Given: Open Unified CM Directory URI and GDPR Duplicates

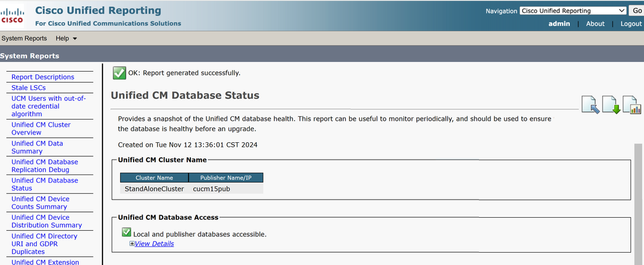Looking at the screenshot, I should (x=44, y=244).
